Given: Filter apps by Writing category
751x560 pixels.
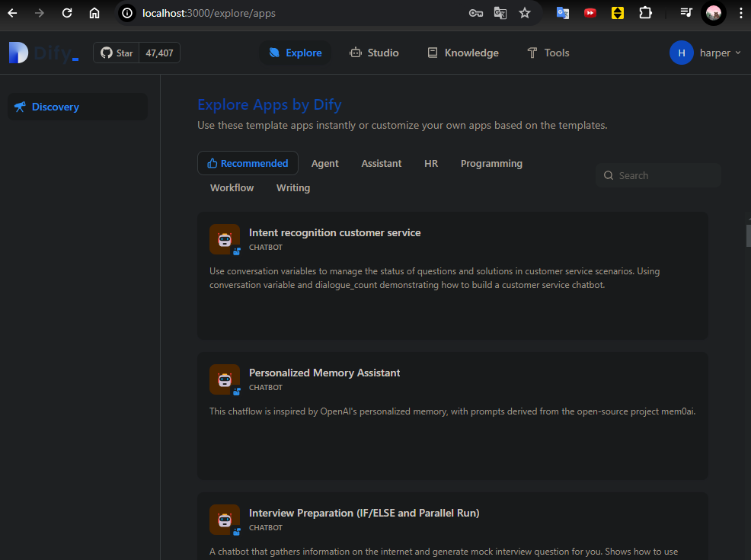Looking at the screenshot, I should [293, 187].
